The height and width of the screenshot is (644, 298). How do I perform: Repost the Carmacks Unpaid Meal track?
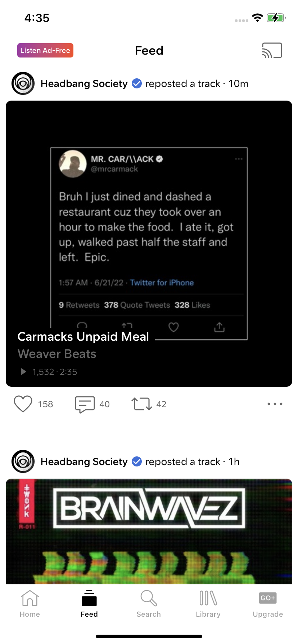(141, 404)
